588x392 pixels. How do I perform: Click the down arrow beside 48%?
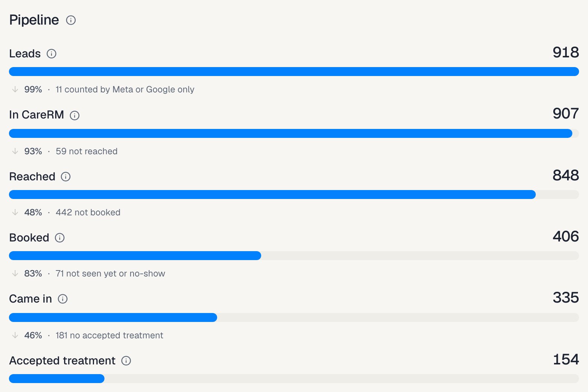click(x=15, y=212)
